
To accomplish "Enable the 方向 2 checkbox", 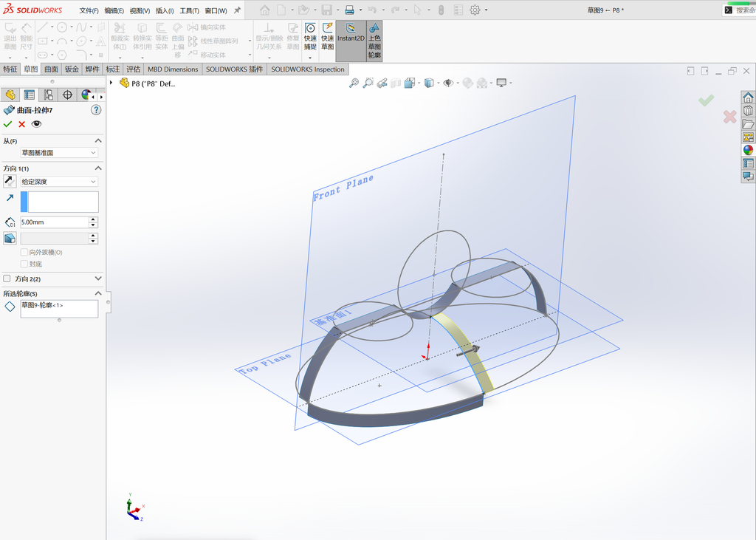I will (x=7, y=278).
